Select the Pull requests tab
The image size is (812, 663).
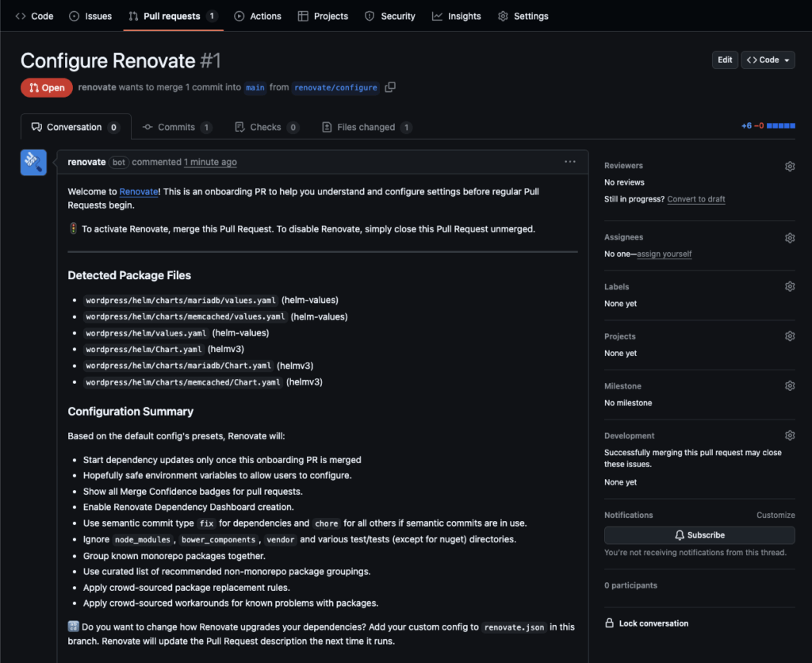(x=173, y=16)
